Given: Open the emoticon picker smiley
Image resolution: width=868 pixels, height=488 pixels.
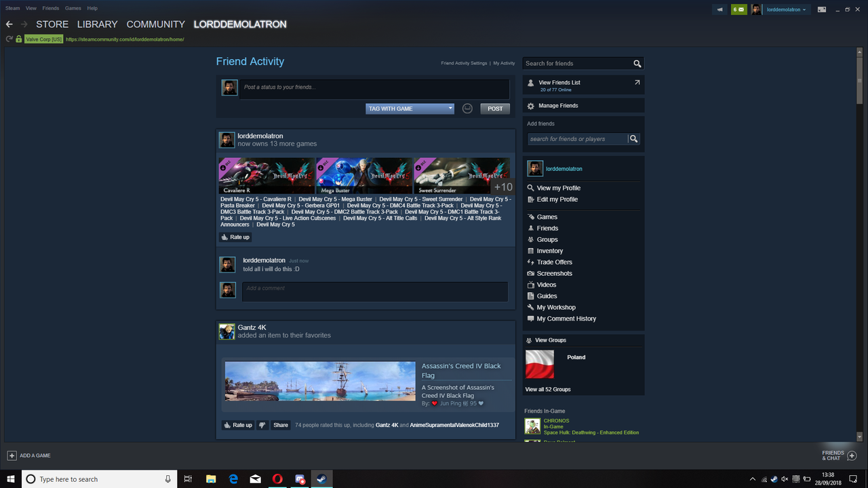Looking at the screenshot, I should (x=467, y=108).
